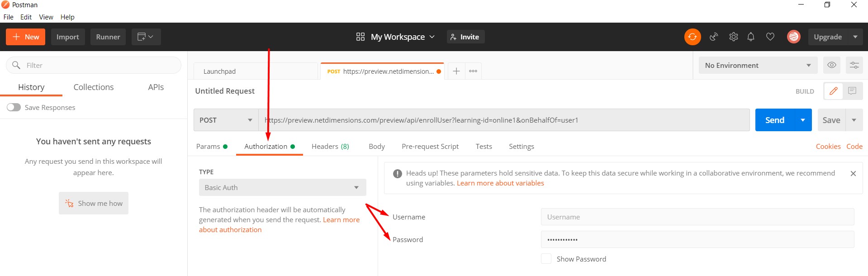
Task: Open the Cookies link
Action: click(x=828, y=147)
